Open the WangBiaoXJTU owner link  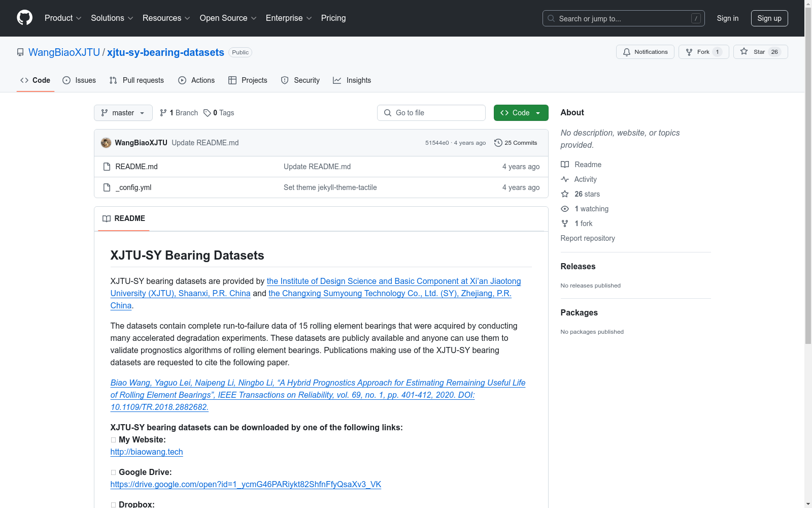[x=64, y=52]
